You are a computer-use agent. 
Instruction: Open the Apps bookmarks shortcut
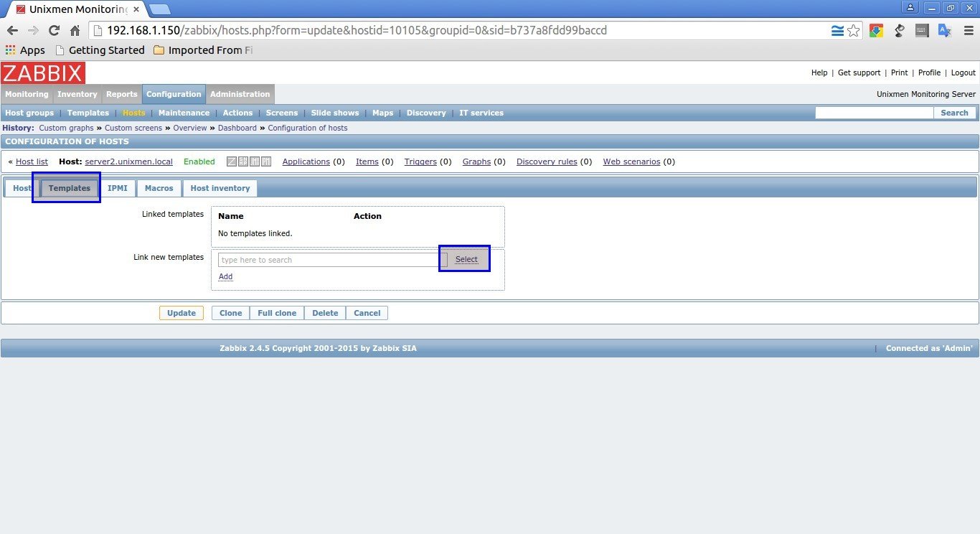tap(25, 50)
